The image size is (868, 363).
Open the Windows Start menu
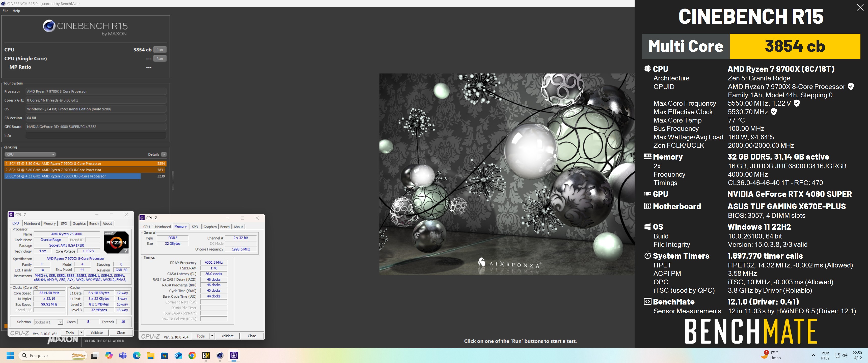[x=10, y=356]
